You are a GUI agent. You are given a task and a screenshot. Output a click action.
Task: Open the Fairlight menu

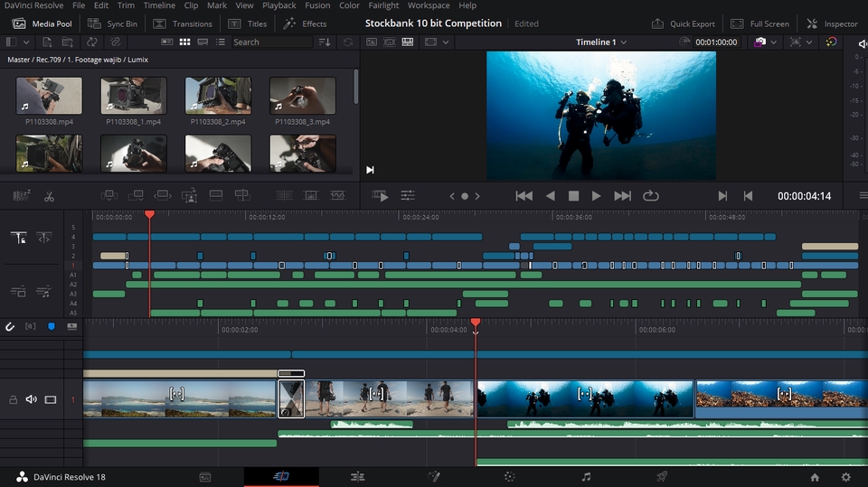pyautogui.click(x=383, y=5)
